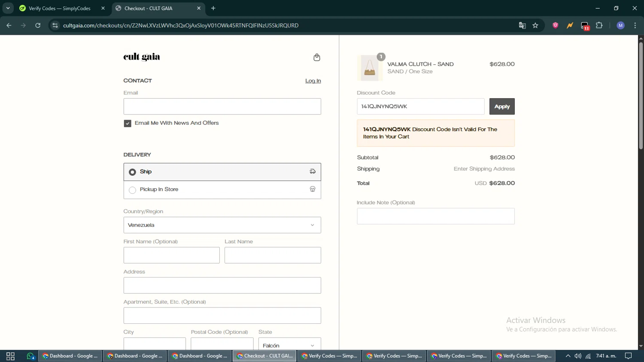The height and width of the screenshot is (362, 644).
Task: Click the Include Note field
Action: click(436, 216)
